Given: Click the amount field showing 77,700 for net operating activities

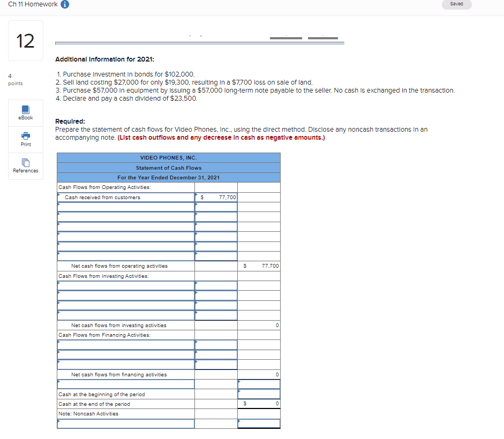Looking at the screenshot, I should [x=259, y=266].
